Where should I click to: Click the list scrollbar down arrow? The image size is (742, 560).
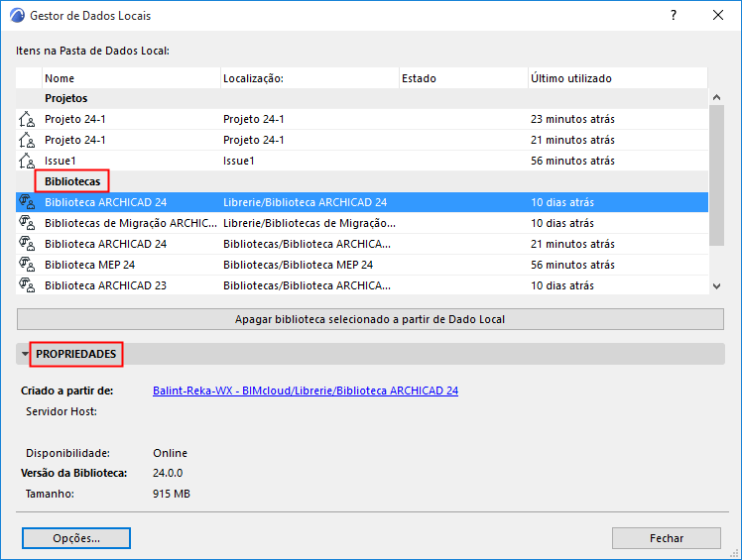(x=716, y=286)
